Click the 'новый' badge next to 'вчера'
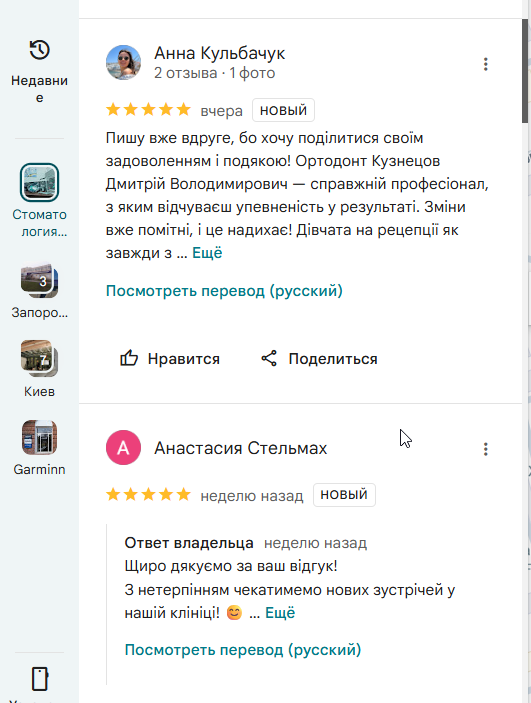 click(283, 110)
